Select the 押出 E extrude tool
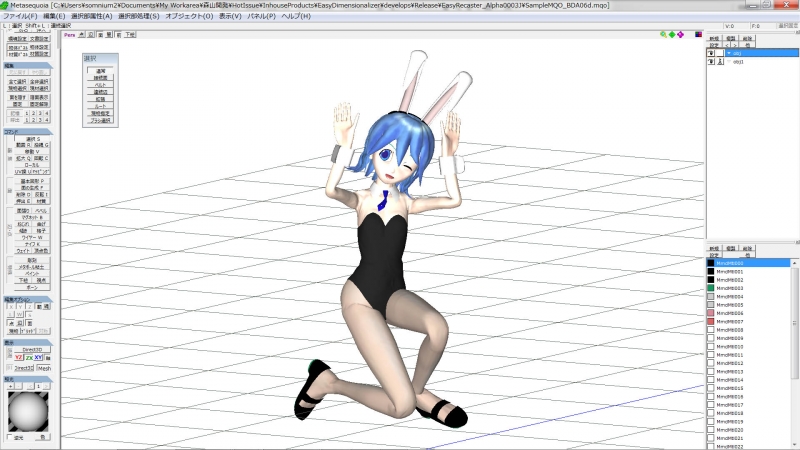 point(23,201)
